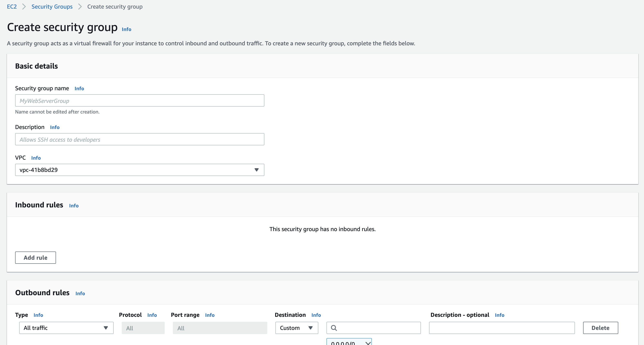Click the Security group name field
Image resolution: width=644 pixels, height=345 pixels.
[x=140, y=101]
